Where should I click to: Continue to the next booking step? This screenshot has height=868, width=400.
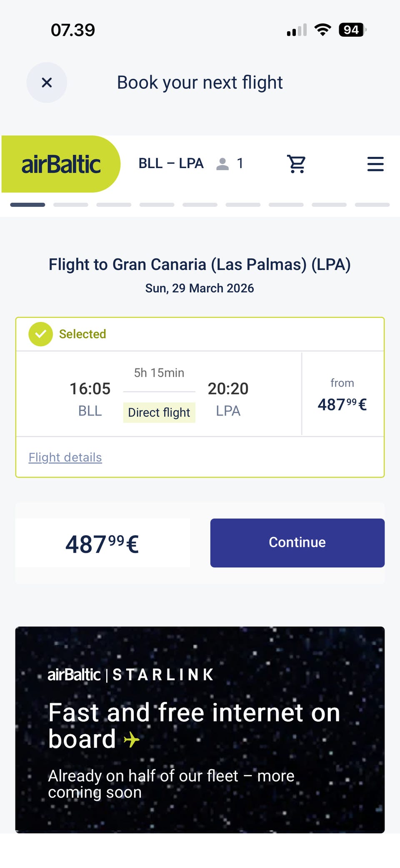pyautogui.click(x=297, y=543)
